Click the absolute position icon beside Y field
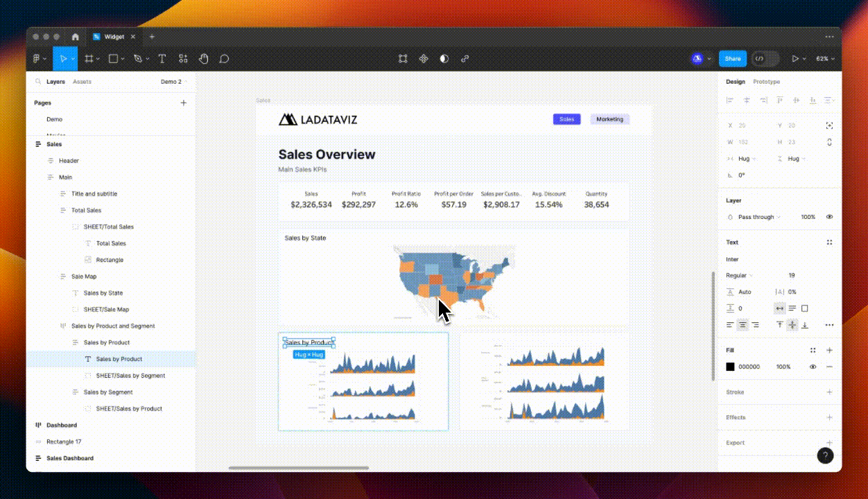The height and width of the screenshot is (499, 868). [x=829, y=125]
